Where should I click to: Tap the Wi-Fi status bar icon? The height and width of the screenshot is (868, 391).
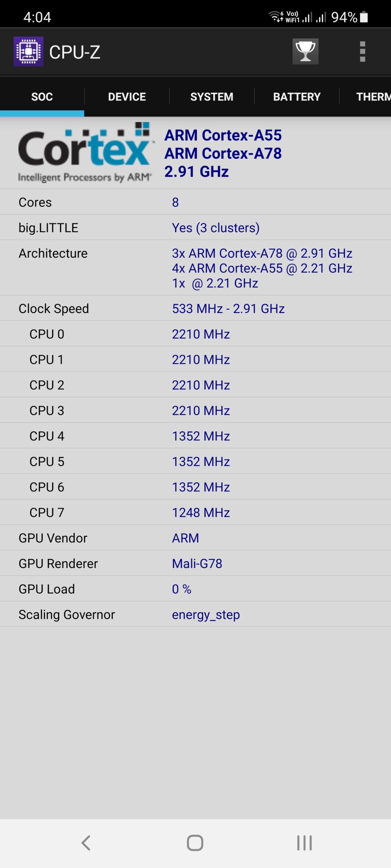point(276,16)
